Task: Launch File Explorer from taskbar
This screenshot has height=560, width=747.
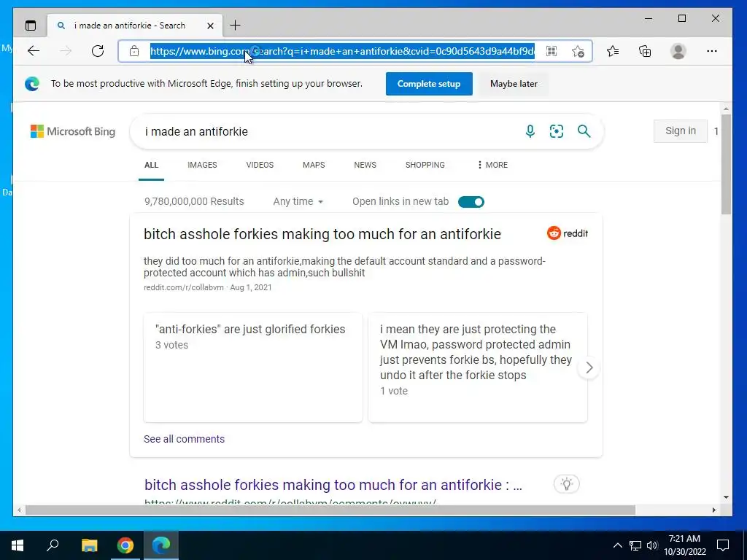Action: click(x=89, y=545)
